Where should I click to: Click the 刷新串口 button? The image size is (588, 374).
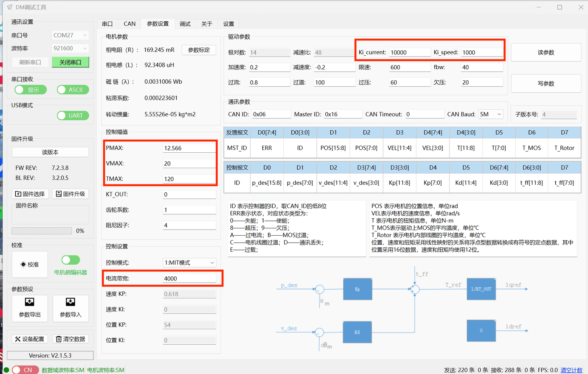[30, 62]
